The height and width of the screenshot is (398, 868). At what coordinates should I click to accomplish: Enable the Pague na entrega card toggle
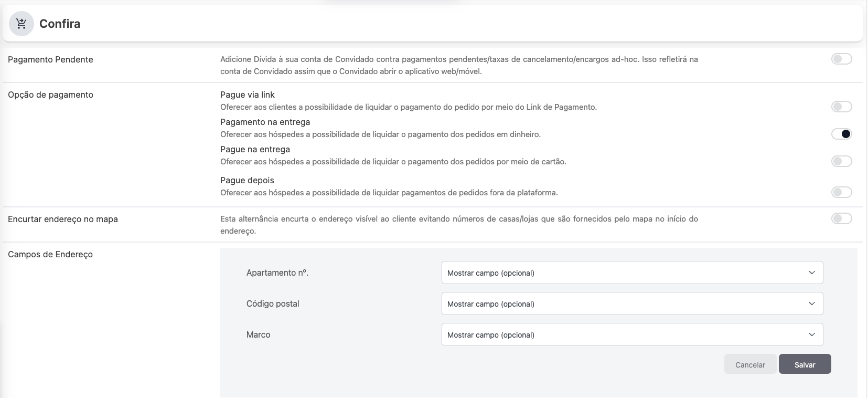841,162
